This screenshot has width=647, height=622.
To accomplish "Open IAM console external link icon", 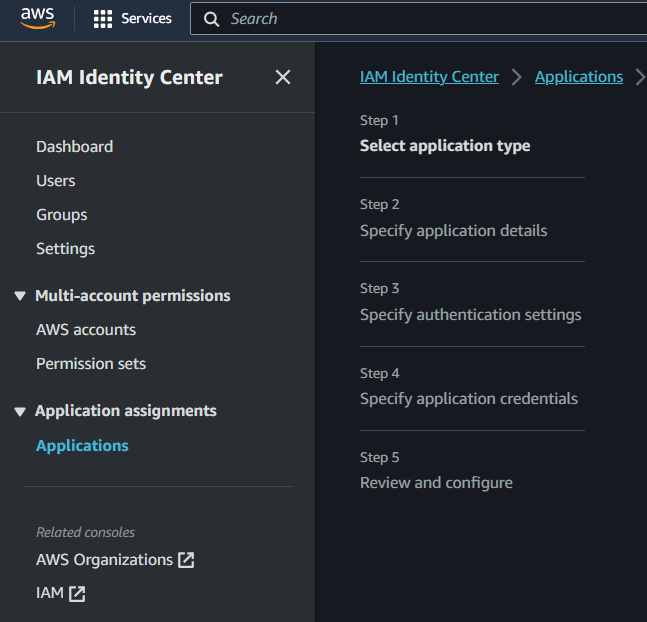I will [x=77, y=594].
